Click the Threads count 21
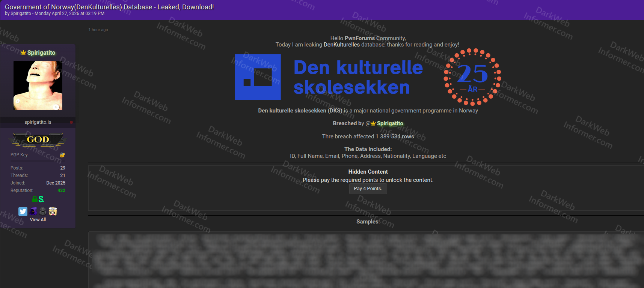644x288 pixels. tap(63, 175)
